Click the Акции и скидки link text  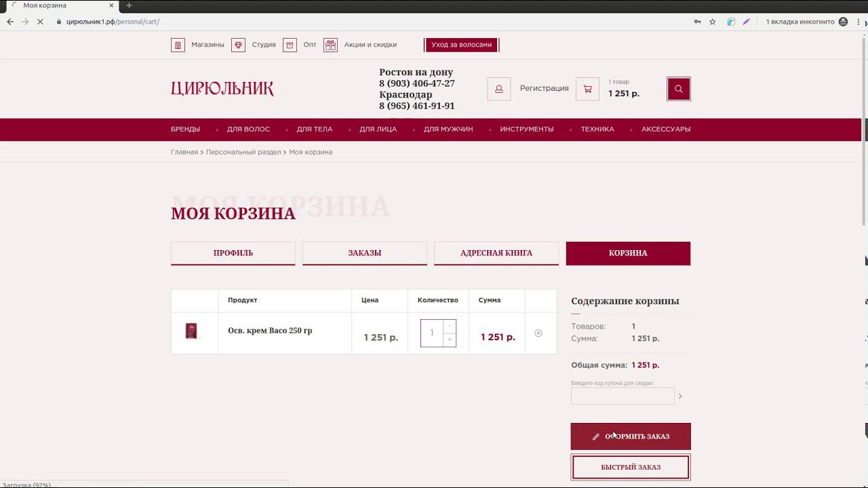coord(370,45)
